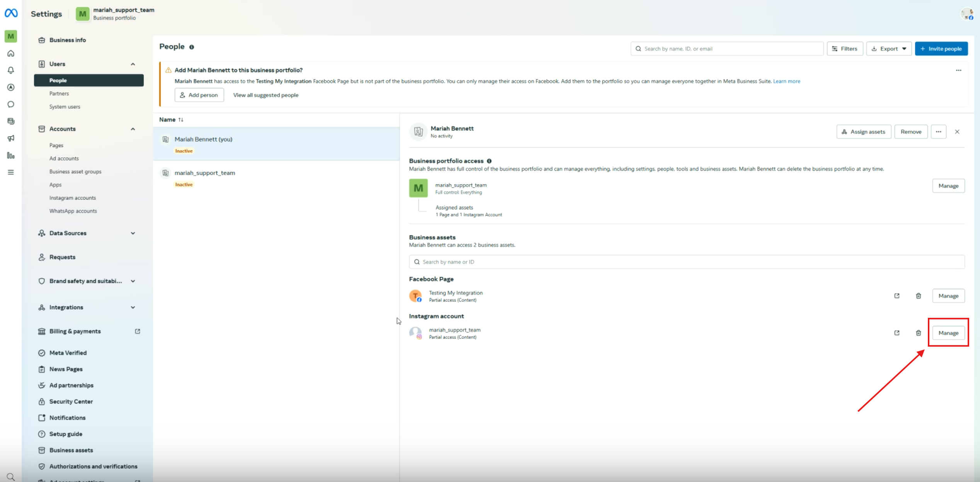Switch the mariah_support_team business portfolio selector

click(115, 14)
